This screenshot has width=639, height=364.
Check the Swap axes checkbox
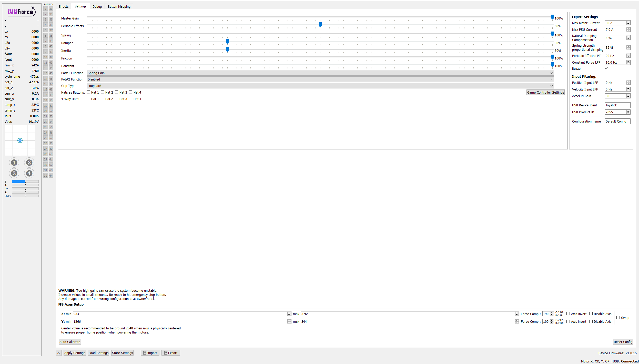pos(618,318)
